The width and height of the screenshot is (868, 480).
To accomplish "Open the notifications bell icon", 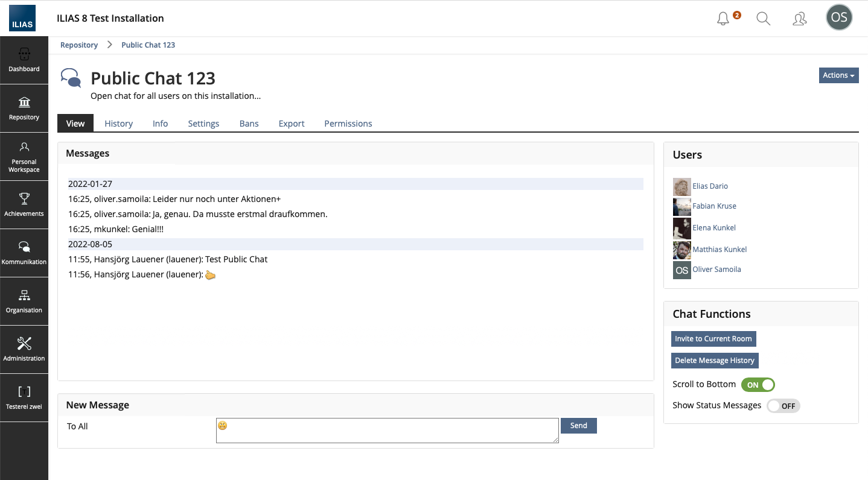I will coord(723,19).
